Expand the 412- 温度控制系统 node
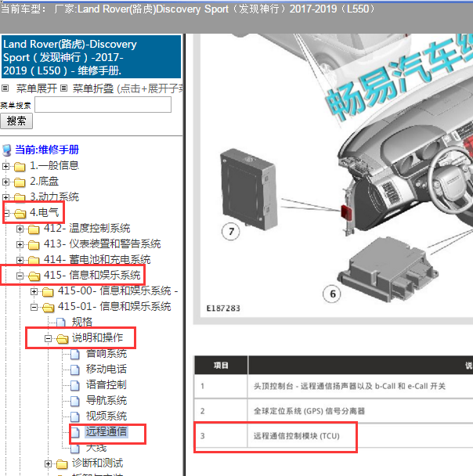This screenshot has height=476, width=473. (x=20, y=229)
